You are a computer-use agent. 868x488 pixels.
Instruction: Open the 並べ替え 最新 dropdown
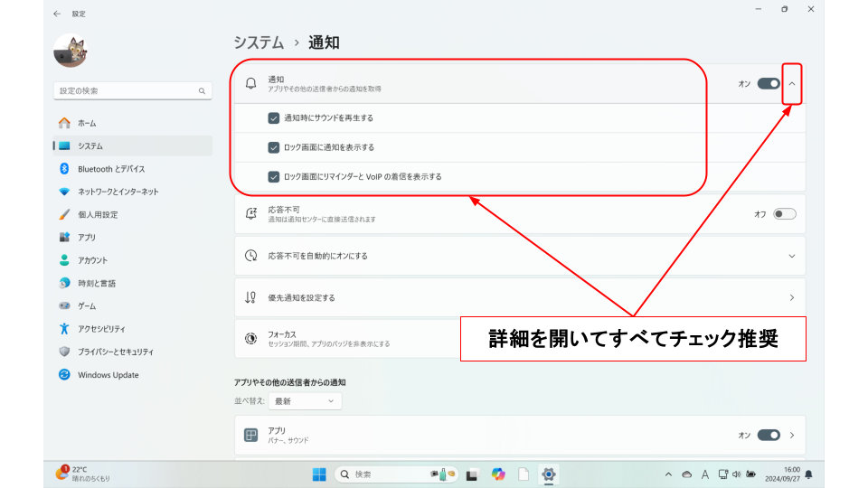(x=305, y=401)
